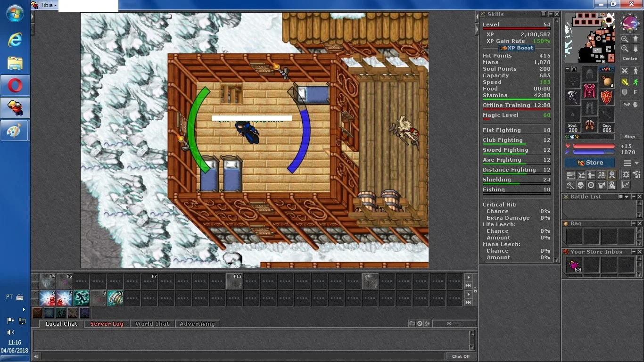Screen dimensions: 644x362
Task: Click the potion item in Store Inbox
Action: (x=574, y=265)
